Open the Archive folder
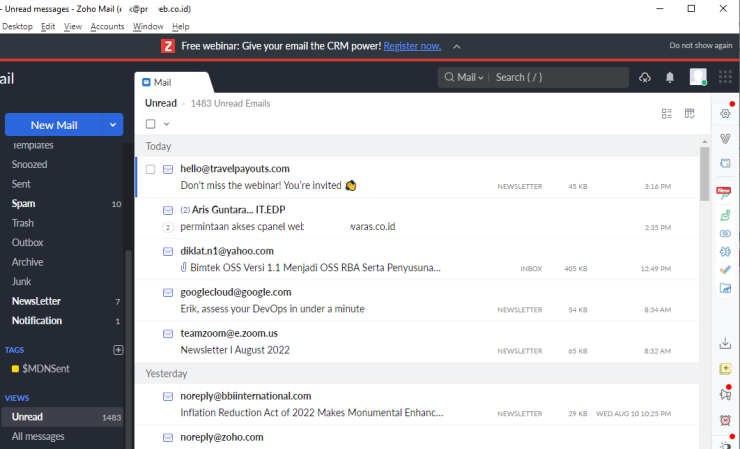Viewport: 740px width, 449px height. 27,262
